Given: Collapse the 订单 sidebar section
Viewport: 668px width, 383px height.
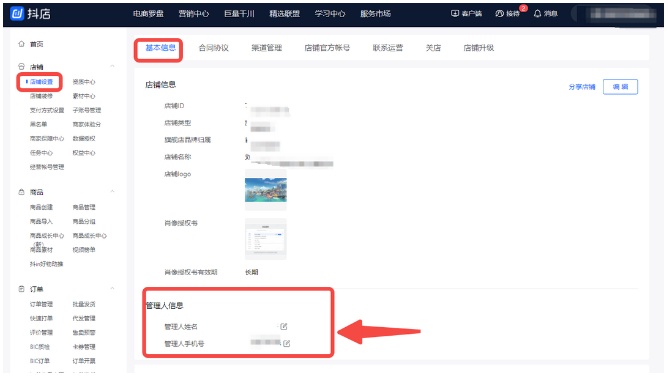Looking at the screenshot, I should point(112,288).
